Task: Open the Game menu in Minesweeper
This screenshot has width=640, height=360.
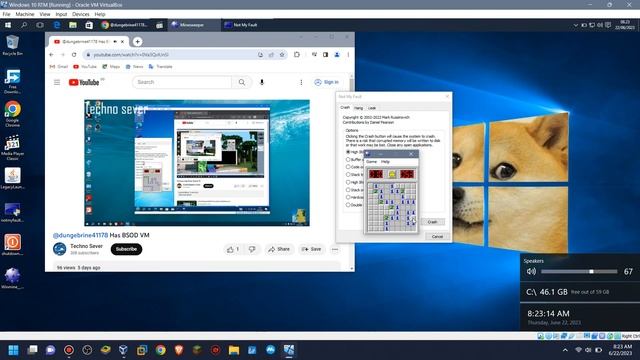Action: tap(371, 162)
